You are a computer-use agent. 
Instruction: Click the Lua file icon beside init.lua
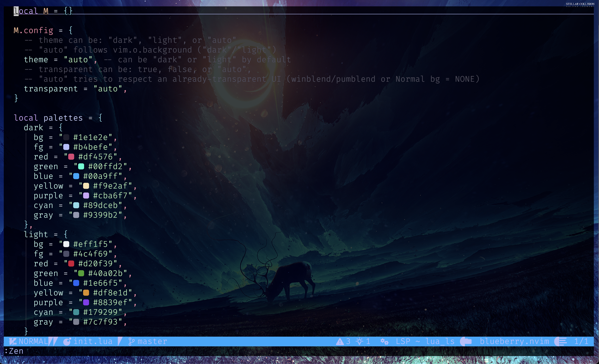(67, 342)
